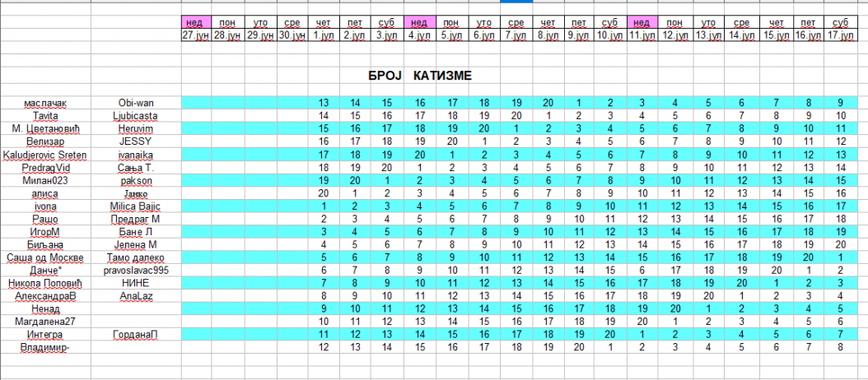Select the pink нед cell above 11.јул

point(642,22)
